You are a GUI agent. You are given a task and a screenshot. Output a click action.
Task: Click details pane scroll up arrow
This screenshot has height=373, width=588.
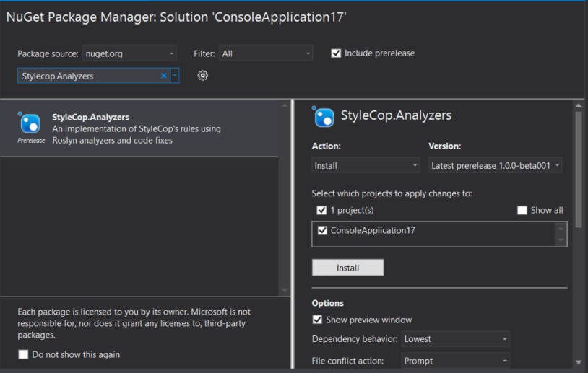(x=579, y=105)
